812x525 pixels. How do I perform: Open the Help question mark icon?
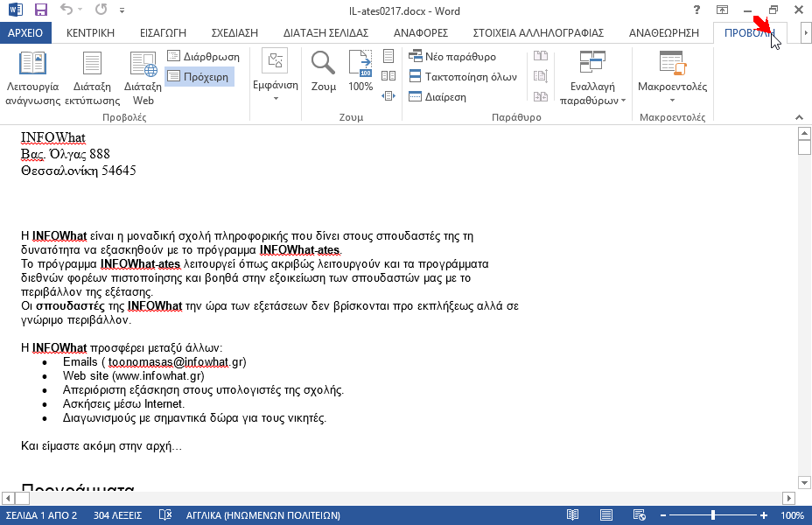[696, 10]
